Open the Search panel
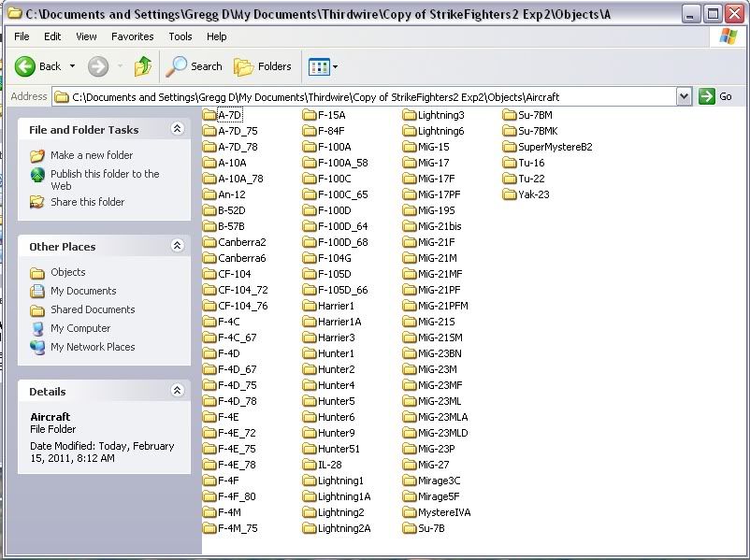This screenshot has height=560, width=750. pyautogui.click(x=195, y=66)
